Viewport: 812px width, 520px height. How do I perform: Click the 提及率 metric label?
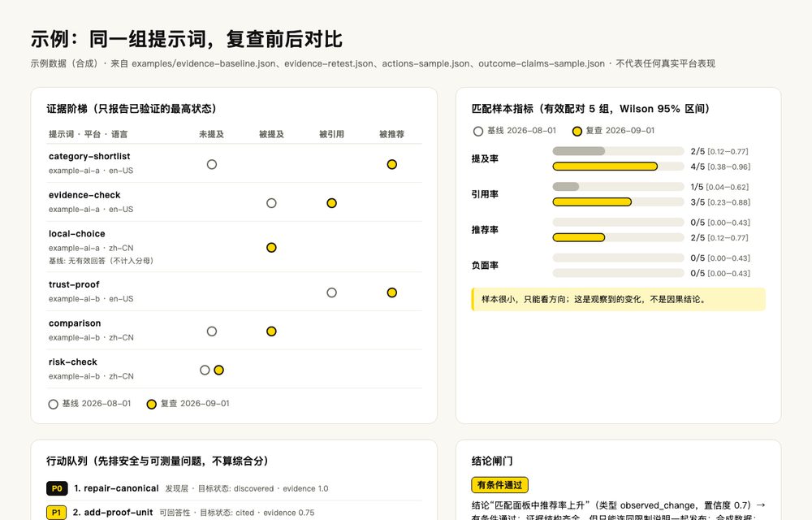pyautogui.click(x=485, y=159)
